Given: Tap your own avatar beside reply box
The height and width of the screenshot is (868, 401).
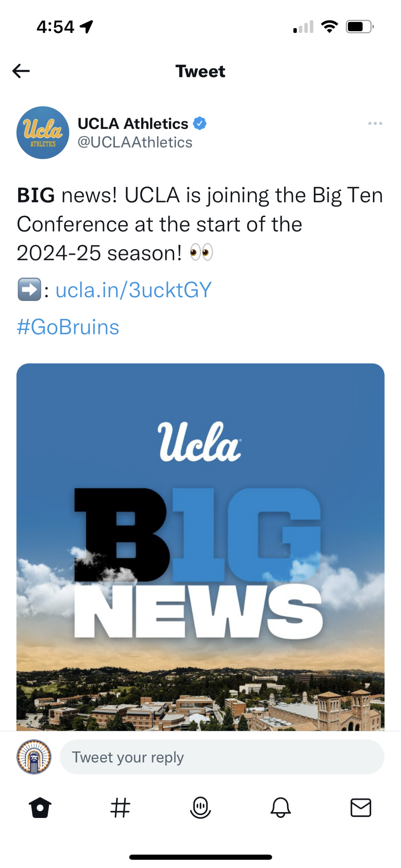Looking at the screenshot, I should point(34,757).
